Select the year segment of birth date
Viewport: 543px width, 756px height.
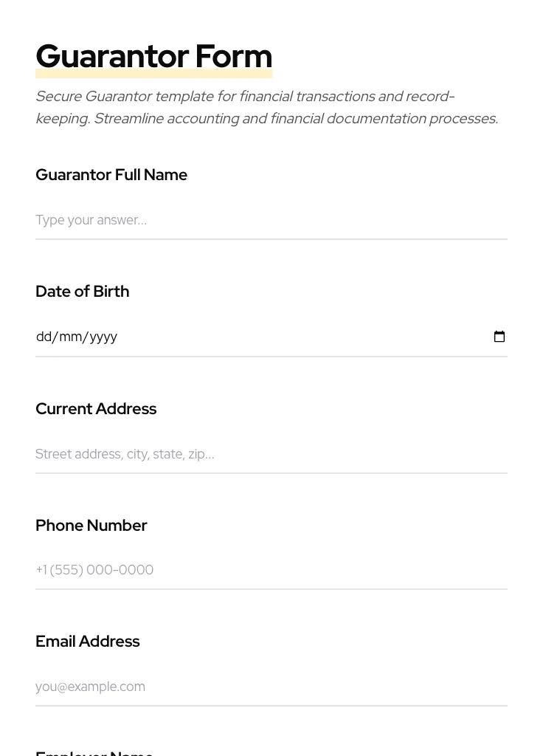[103, 337]
